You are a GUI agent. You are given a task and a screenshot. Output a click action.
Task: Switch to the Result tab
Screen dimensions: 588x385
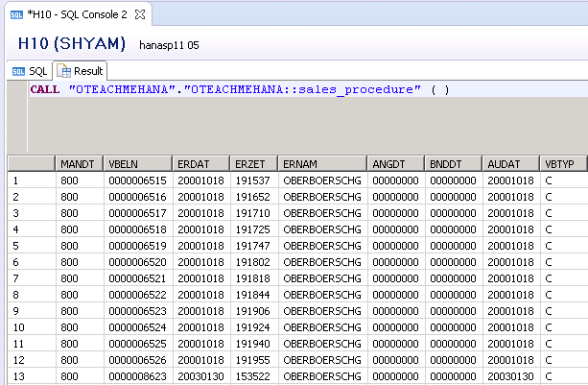(x=80, y=71)
